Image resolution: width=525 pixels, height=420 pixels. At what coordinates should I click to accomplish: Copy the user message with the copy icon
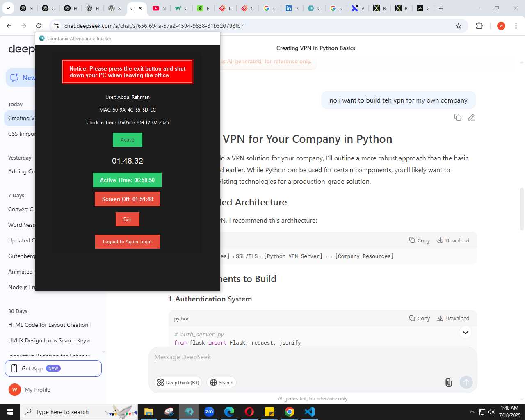pyautogui.click(x=458, y=117)
